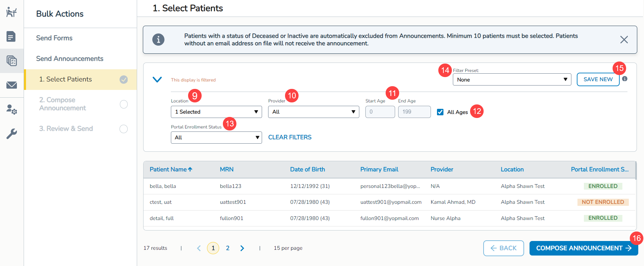The width and height of the screenshot is (644, 266).
Task: Uncheck the All Ages checkbox
Action: point(440,112)
